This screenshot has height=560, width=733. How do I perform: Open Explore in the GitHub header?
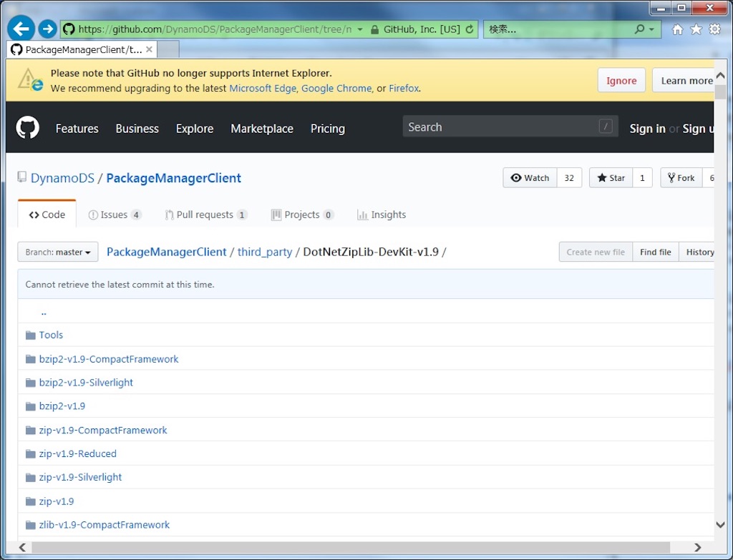(x=195, y=129)
